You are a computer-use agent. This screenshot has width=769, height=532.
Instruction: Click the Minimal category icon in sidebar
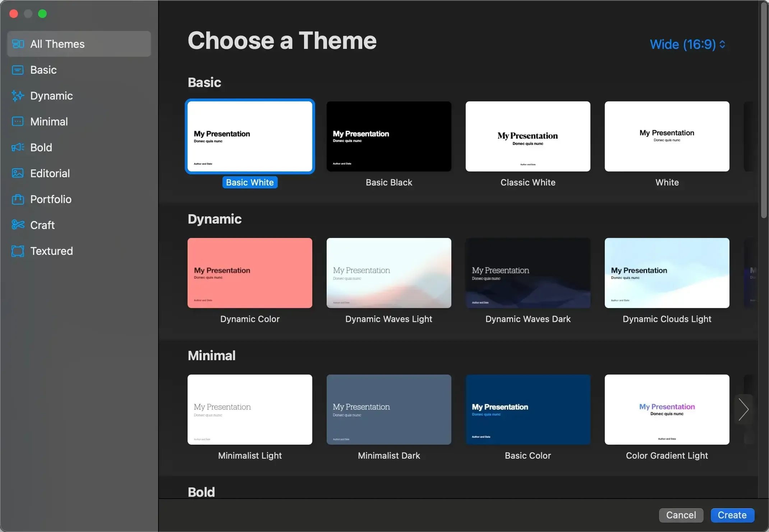click(18, 121)
